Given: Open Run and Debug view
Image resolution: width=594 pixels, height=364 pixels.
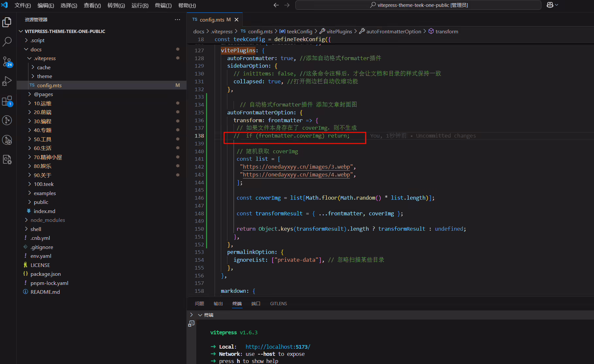Looking at the screenshot, I should point(7,81).
